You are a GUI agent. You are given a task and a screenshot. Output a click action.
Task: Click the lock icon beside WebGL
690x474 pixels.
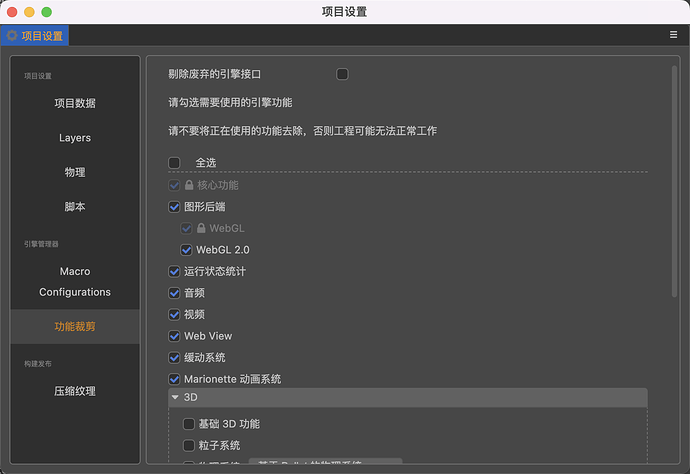click(201, 228)
